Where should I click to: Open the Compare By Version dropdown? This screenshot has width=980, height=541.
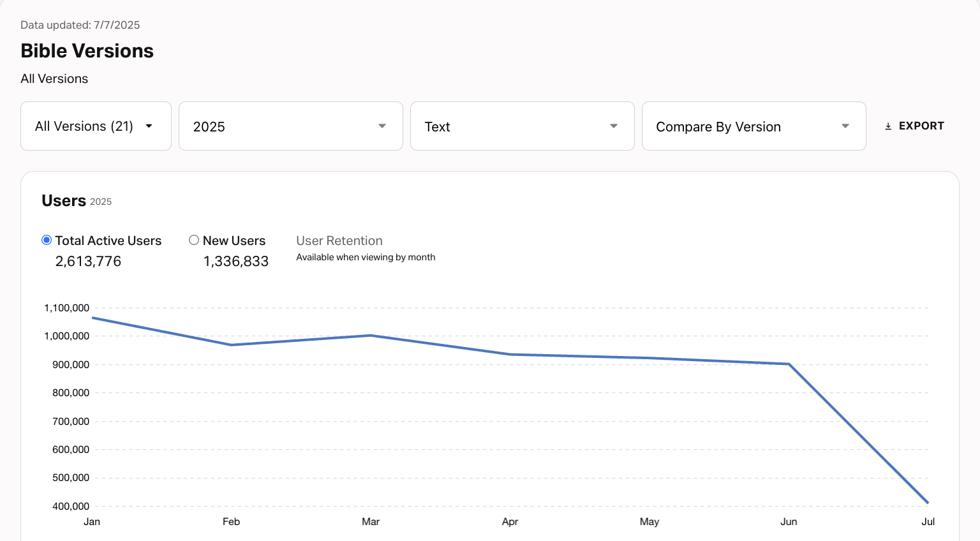754,126
